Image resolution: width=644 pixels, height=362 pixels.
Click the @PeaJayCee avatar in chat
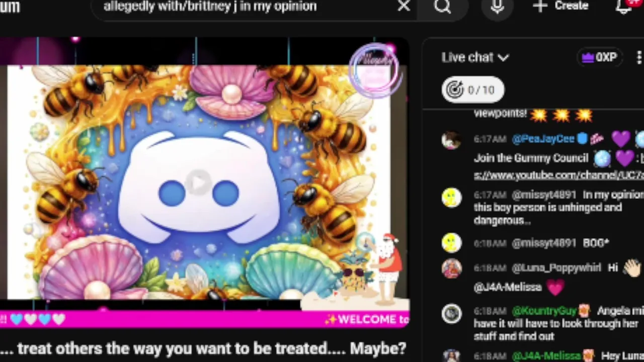451,140
